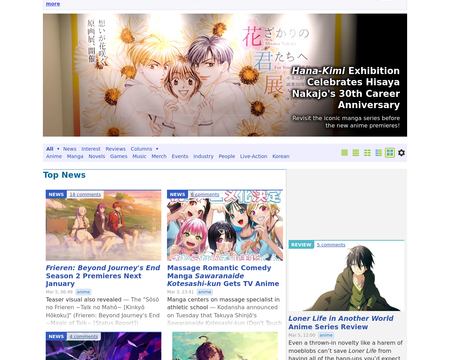Filter by Manga topic
The width and height of the screenshot is (450, 360).
75,156
